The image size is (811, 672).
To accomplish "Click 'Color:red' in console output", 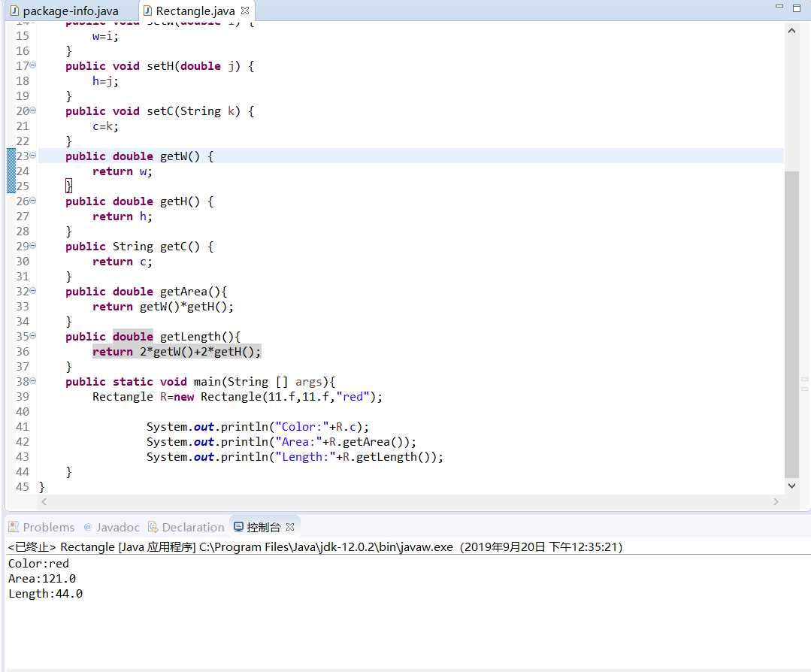I will point(38,563).
